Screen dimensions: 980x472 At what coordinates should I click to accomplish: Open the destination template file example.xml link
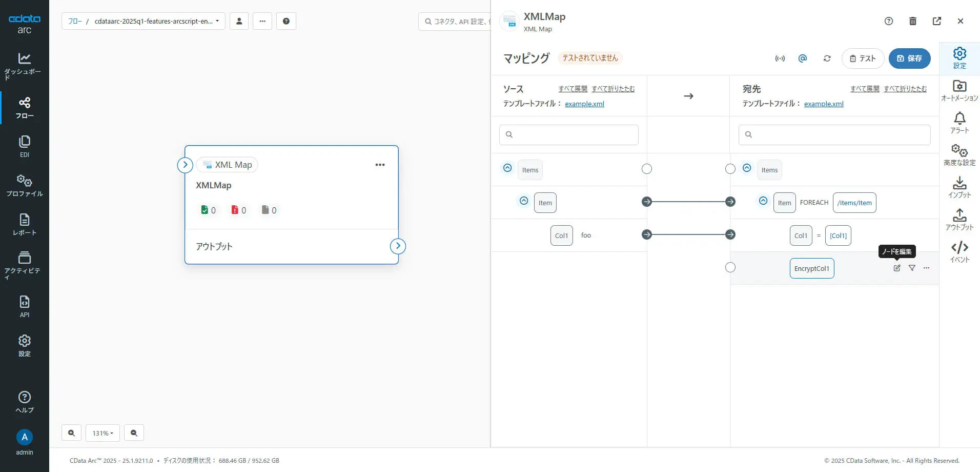click(824, 104)
